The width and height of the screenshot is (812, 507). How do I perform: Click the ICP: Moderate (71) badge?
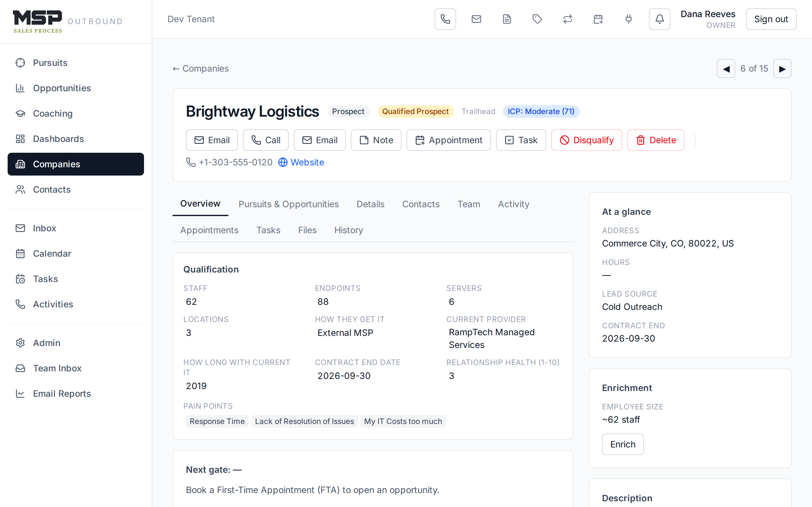[541, 111]
